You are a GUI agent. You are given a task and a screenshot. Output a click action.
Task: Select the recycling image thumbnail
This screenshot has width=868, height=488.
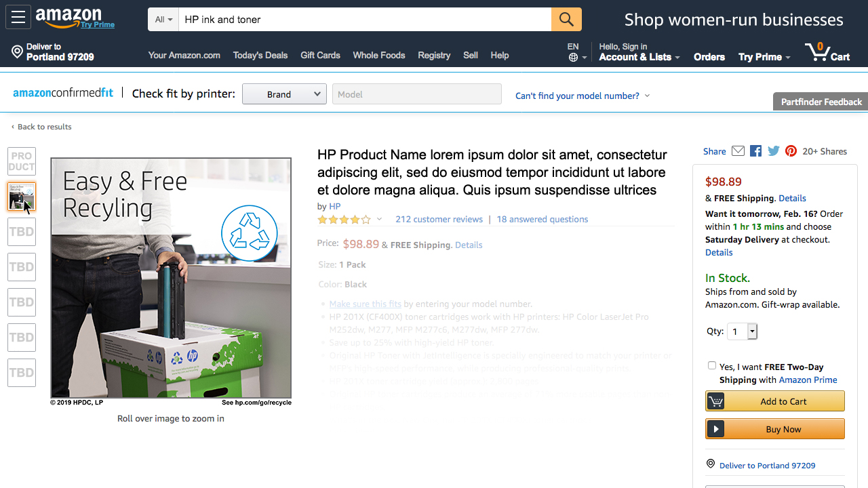pyautogui.click(x=22, y=197)
